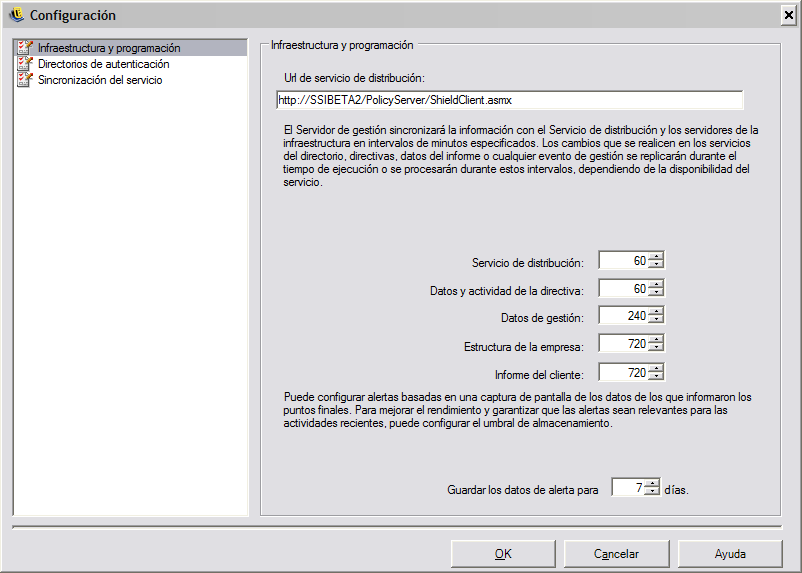Click the Url de servicio de distribución field
This screenshot has width=802, height=573.
point(509,100)
